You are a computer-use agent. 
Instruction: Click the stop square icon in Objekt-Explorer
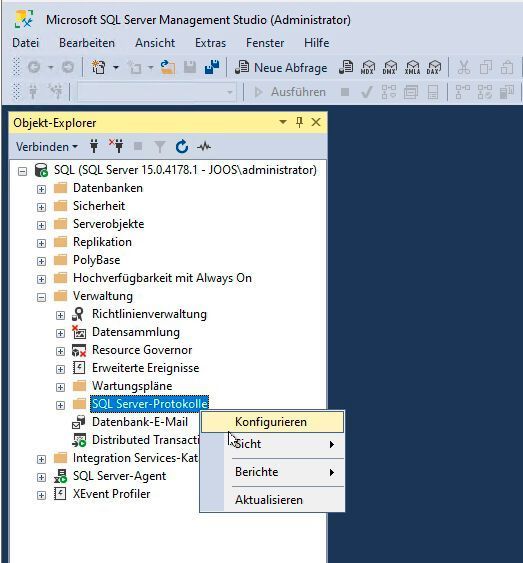(x=138, y=146)
